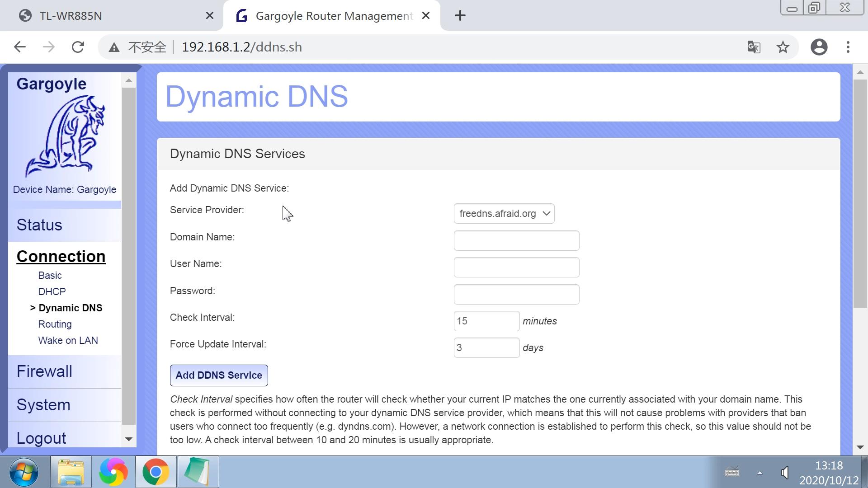868x488 pixels.
Task: Click the User Name input field
Action: coord(516,267)
